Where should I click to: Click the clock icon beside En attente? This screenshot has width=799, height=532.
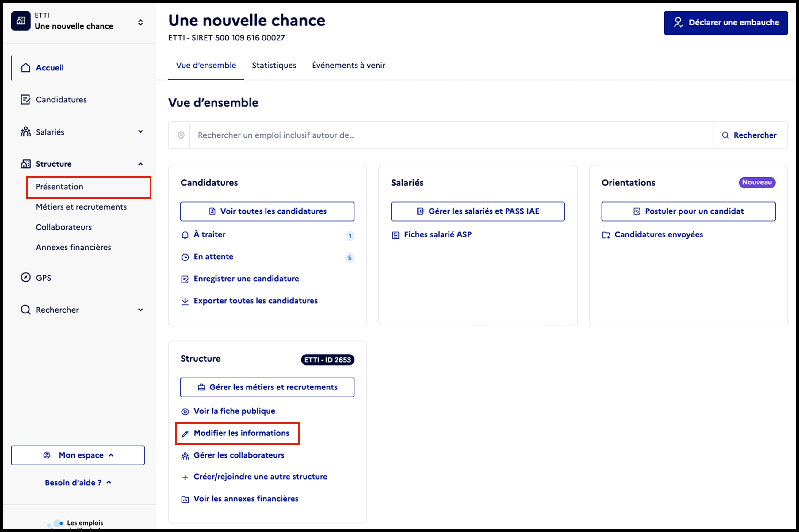(185, 257)
